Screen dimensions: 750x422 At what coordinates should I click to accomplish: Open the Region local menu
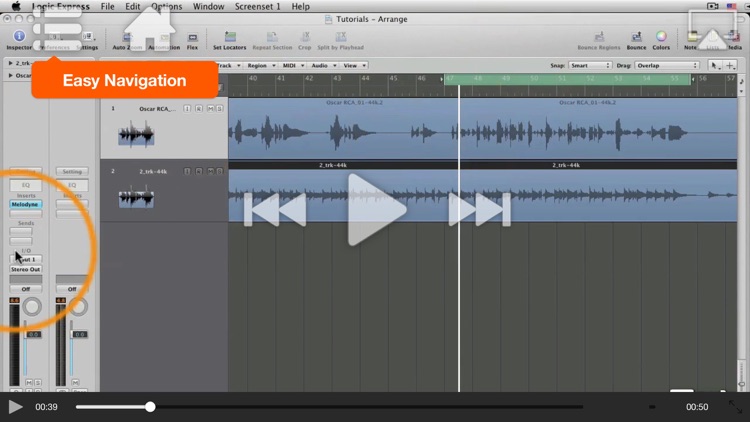(261, 66)
